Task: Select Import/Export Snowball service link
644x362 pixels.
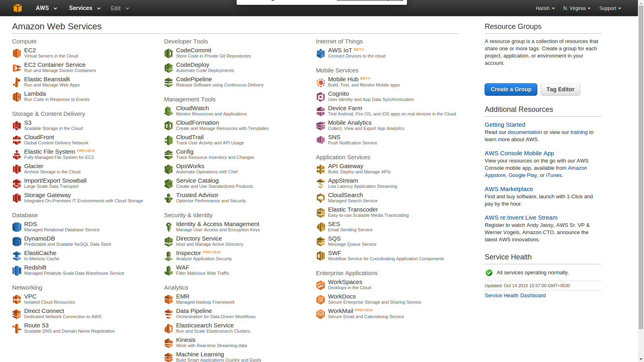Action: (x=55, y=181)
